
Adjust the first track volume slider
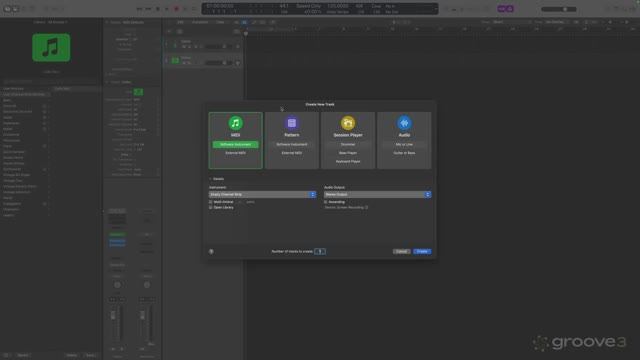[x=219, y=47]
